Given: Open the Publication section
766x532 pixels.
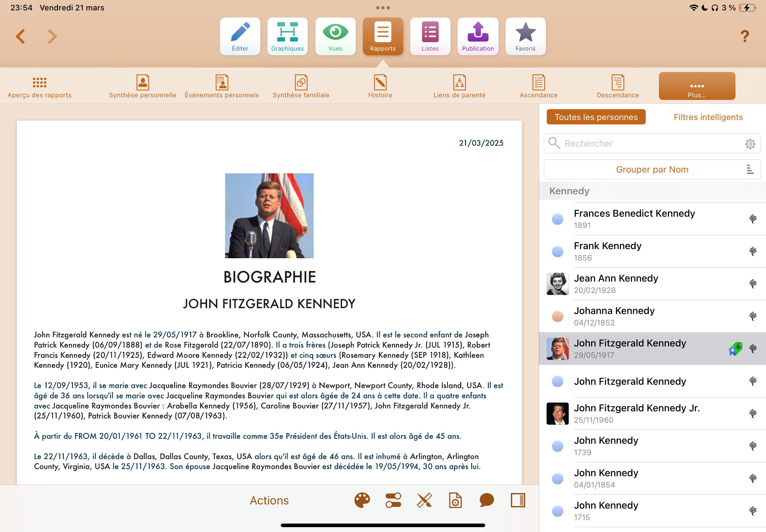Looking at the screenshot, I should click(477, 36).
